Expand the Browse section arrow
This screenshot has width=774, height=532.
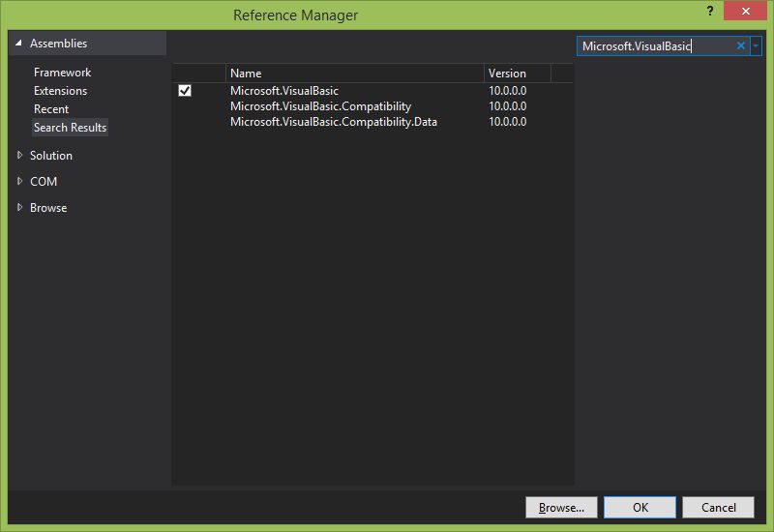coord(19,207)
